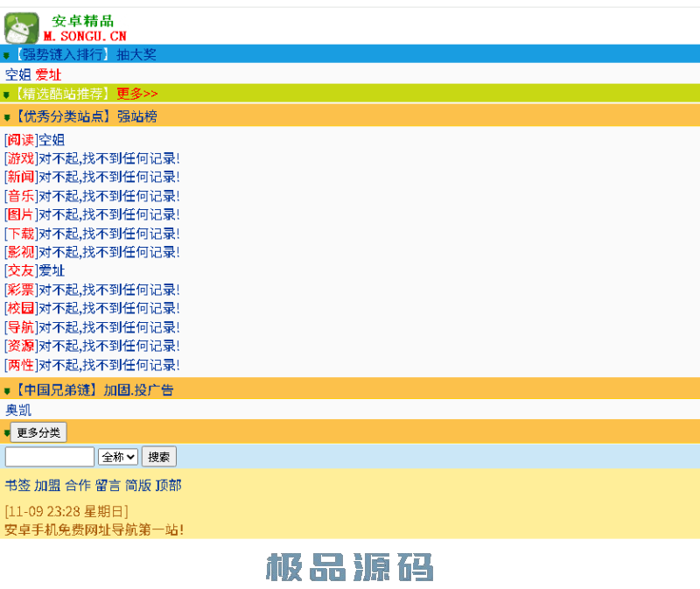Open the 影视 category link
Viewport: 700px width, 589px height.
coord(21,252)
